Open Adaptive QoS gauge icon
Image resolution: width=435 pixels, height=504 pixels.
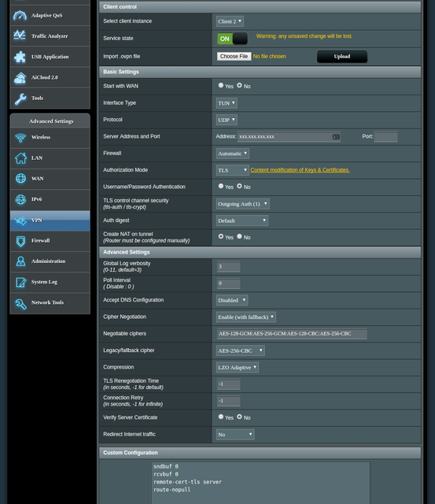point(20,15)
